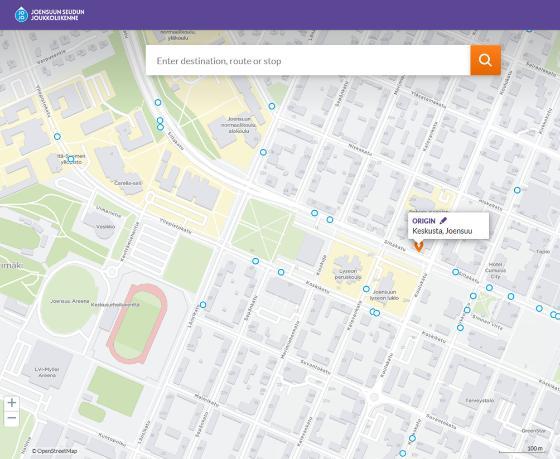Click the Joensuu Areena map label
This screenshot has height=459, width=560.
click(x=70, y=301)
